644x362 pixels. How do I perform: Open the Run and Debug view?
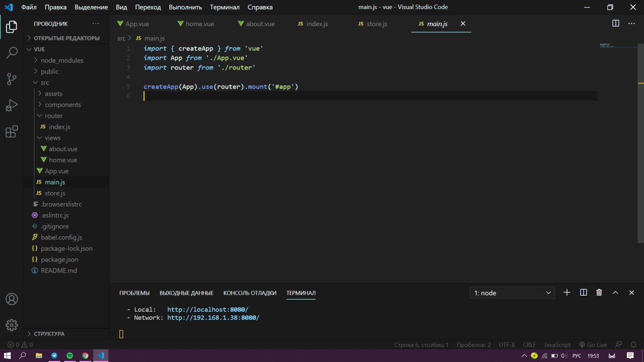click(12, 106)
